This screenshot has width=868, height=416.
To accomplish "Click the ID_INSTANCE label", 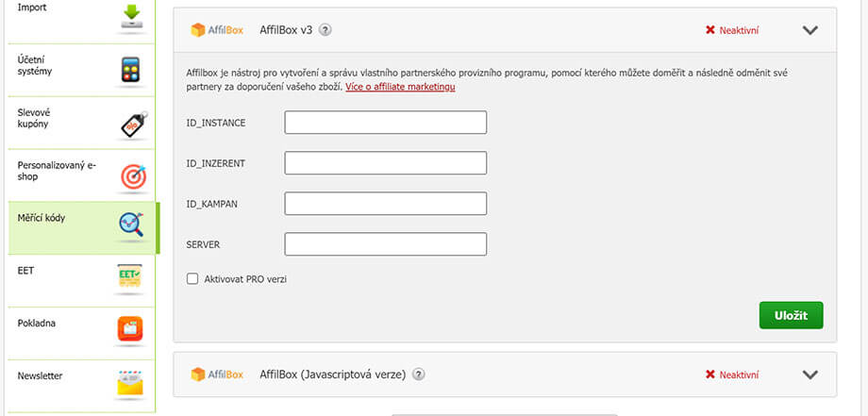I will (x=216, y=123).
